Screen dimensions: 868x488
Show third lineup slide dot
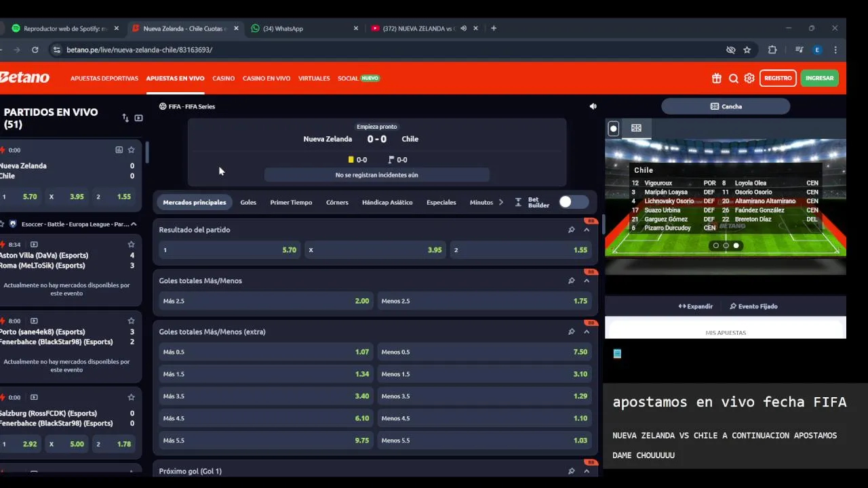click(736, 245)
